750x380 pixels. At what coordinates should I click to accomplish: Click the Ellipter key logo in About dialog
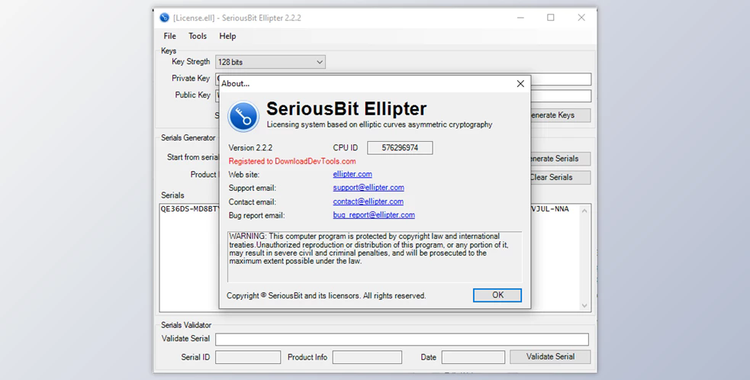coord(244,116)
